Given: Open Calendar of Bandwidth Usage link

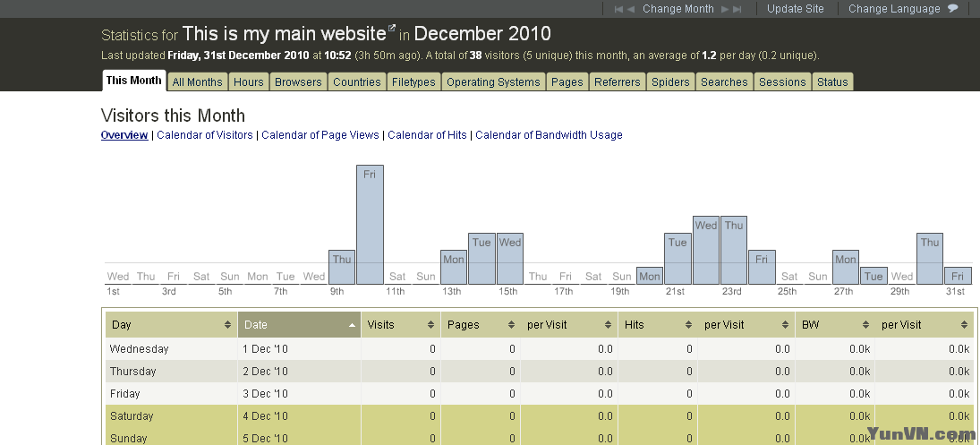Looking at the screenshot, I should 549,135.
